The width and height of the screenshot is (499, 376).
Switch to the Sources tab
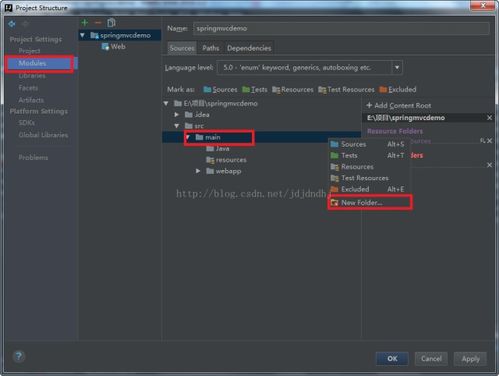(182, 48)
